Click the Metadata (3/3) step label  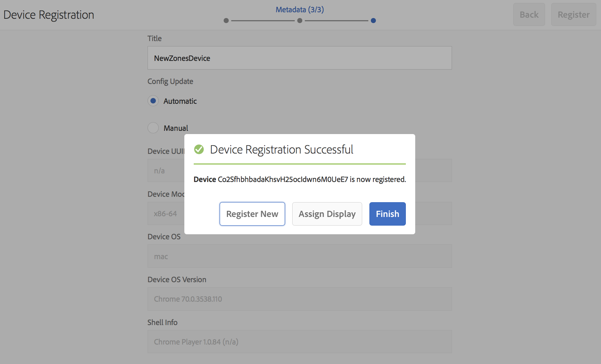[299, 10]
